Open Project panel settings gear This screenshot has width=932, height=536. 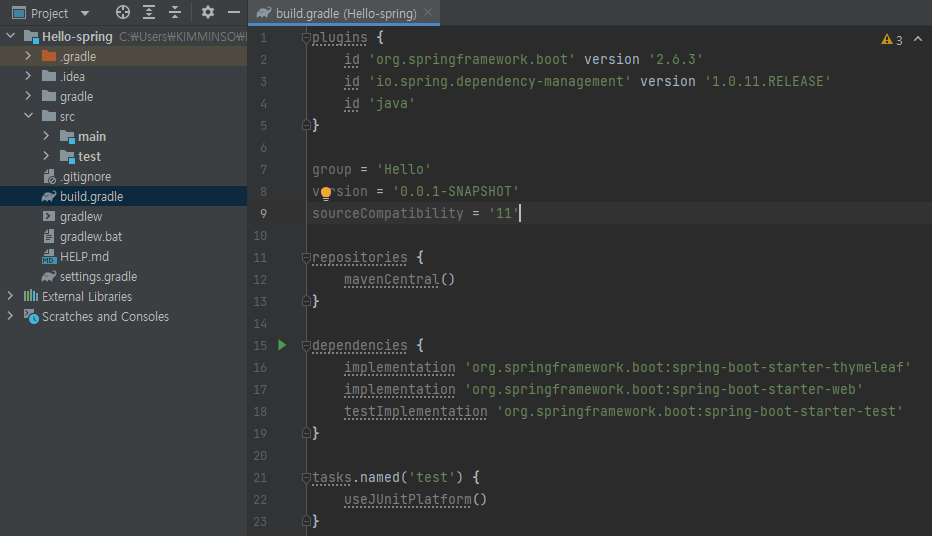coord(207,12)
